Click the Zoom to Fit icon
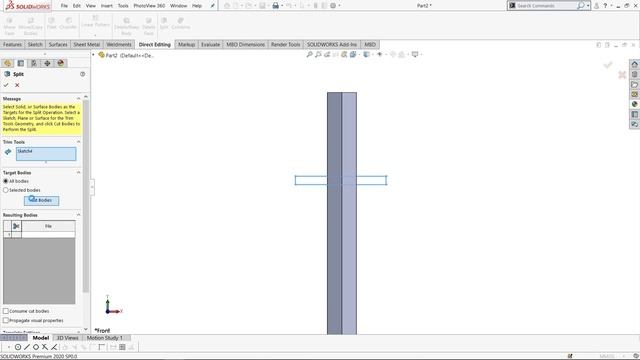The image size is (640, 360). tap(309, 54)
